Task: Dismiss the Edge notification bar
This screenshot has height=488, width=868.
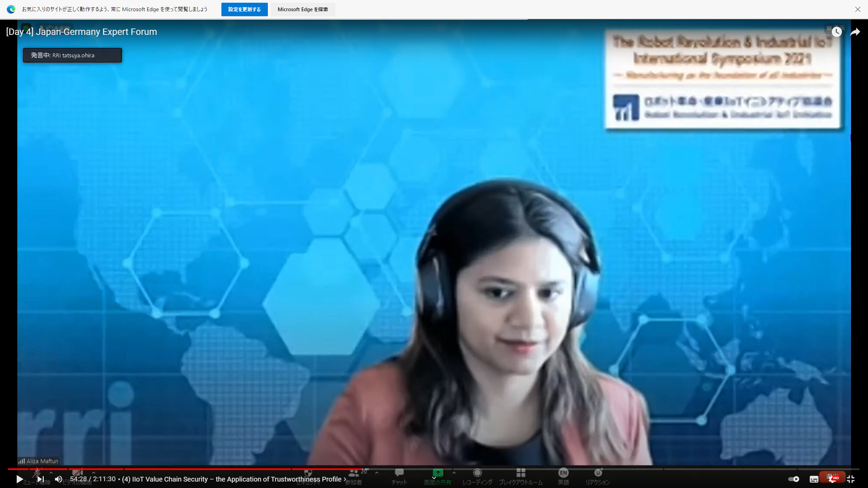Action: click(857, 9)
